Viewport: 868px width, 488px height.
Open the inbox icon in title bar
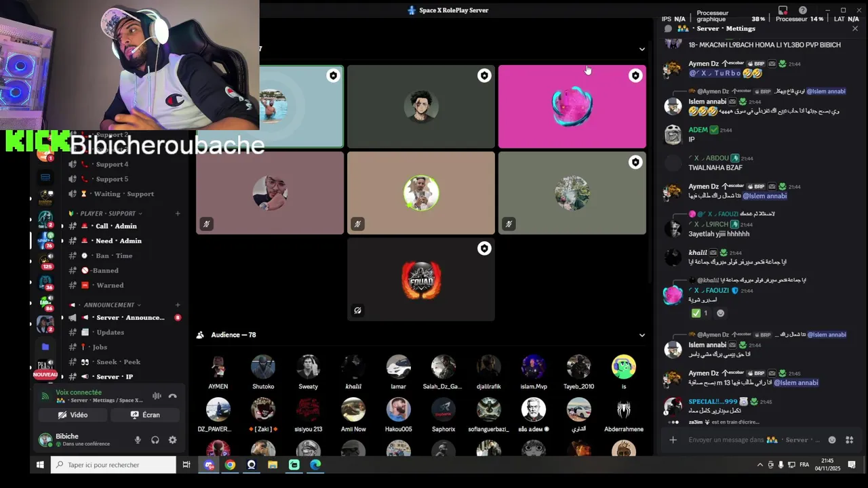(x=783, y=10)
